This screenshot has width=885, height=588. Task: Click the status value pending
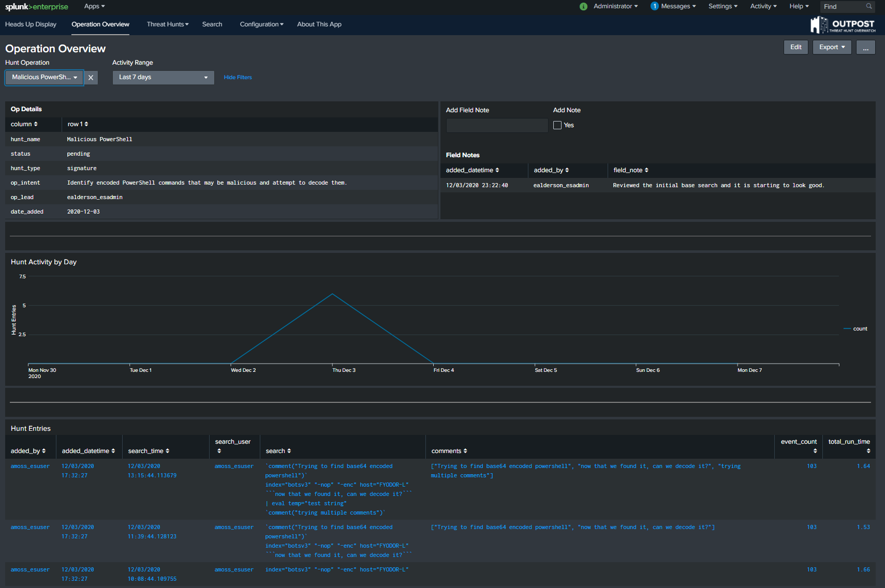(78, 154)
